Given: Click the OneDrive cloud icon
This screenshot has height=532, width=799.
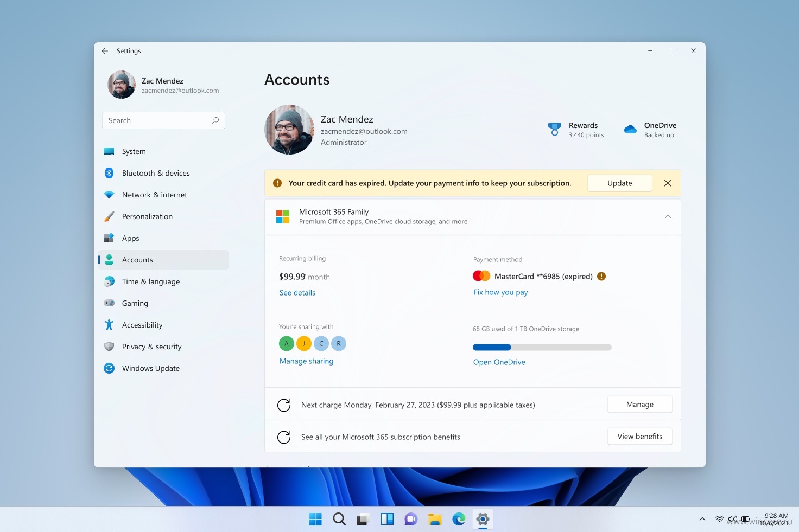Looking at the screenshot, I should pos(630,129).
